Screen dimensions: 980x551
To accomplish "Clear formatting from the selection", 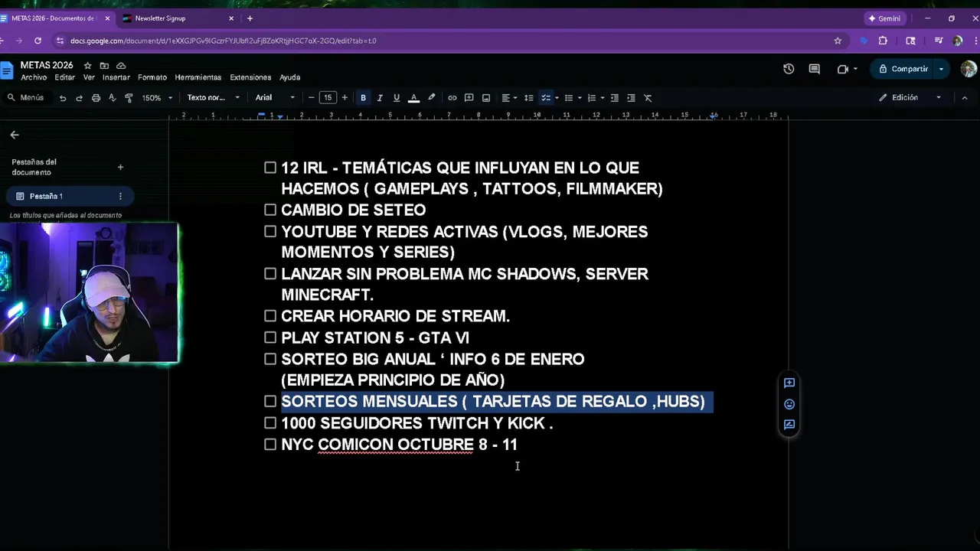I will (x=648, y=98).
